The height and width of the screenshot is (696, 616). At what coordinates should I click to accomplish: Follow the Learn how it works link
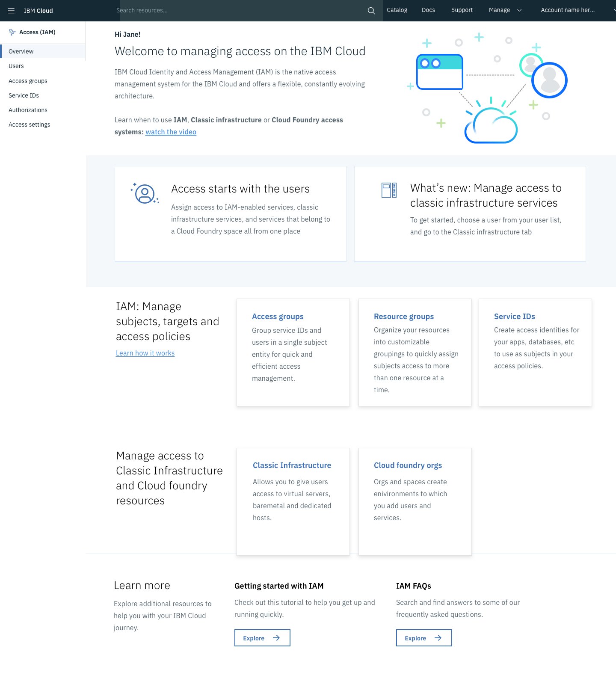(145, 353)
